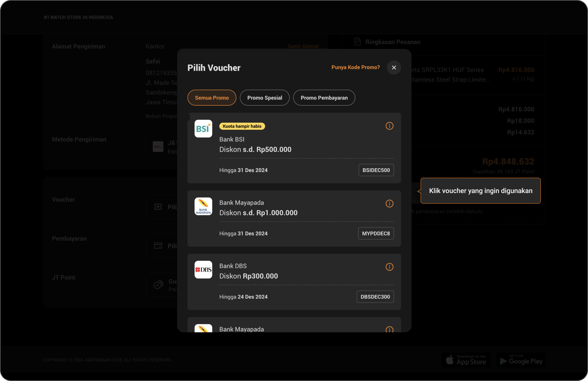This screenshot has height=381, width=588.
Task: Click total price Rp4.848.632
Action: 508,161
